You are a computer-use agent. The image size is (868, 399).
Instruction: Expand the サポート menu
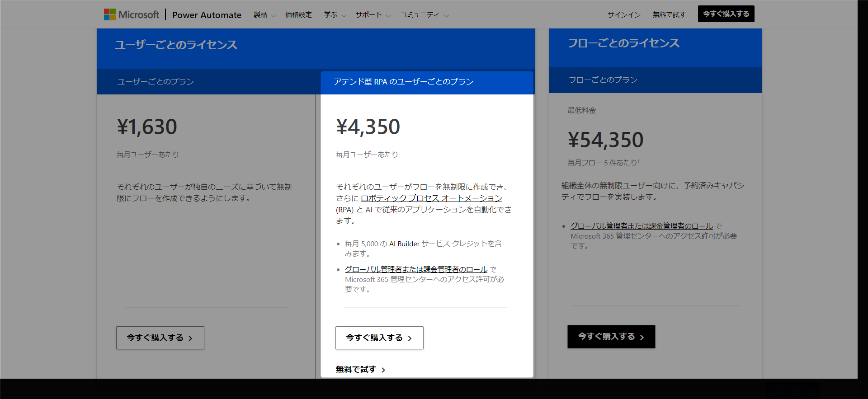click(x=373, y=15)
